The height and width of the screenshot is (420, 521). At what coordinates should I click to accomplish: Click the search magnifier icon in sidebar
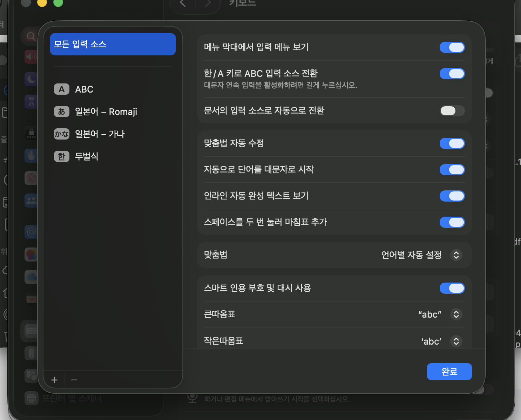[31, 36]
